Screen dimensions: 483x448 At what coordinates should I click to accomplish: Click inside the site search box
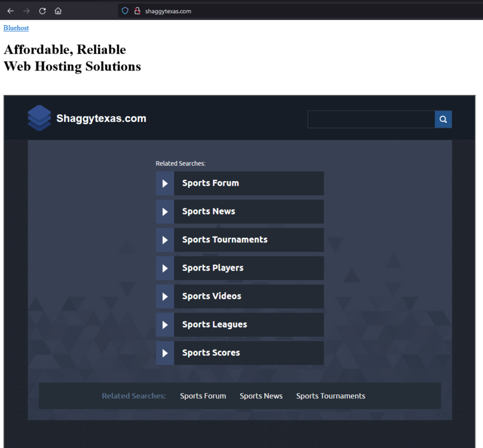pos(371,119)
